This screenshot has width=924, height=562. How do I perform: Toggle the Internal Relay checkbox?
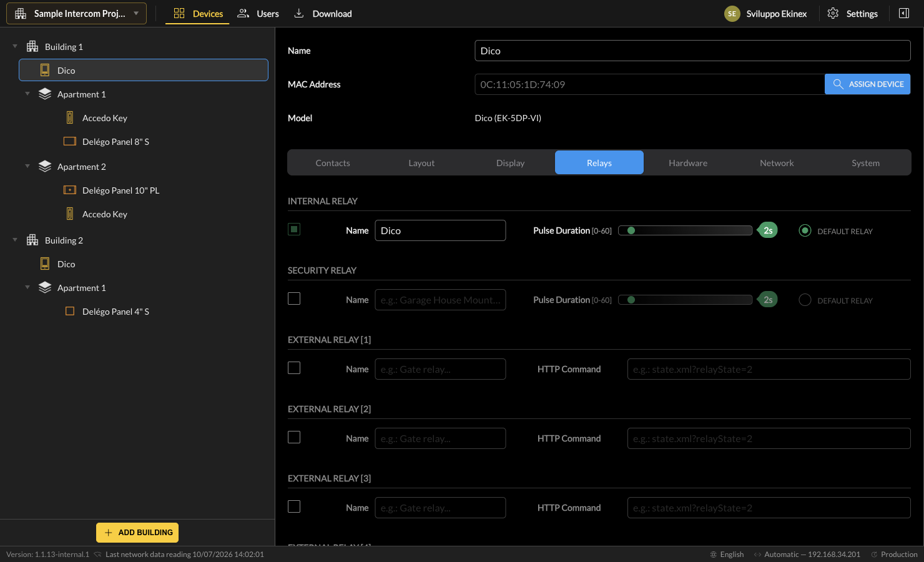click(294, 230)
